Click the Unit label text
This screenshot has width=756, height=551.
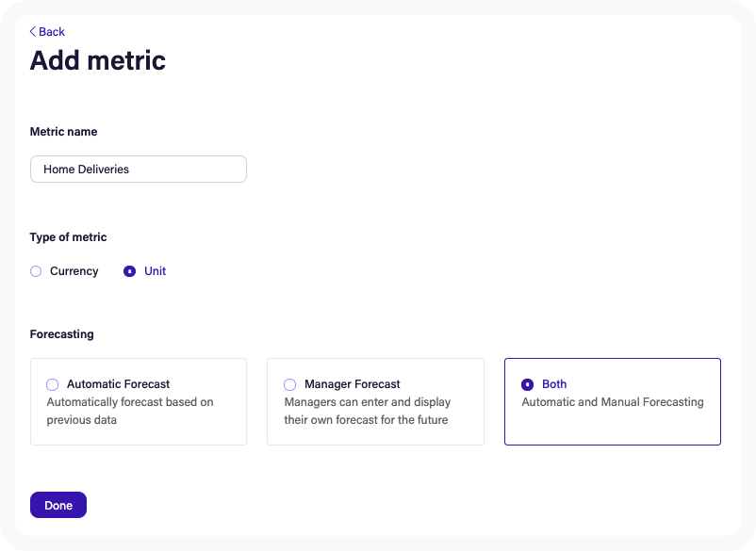(x=153, y=271)
